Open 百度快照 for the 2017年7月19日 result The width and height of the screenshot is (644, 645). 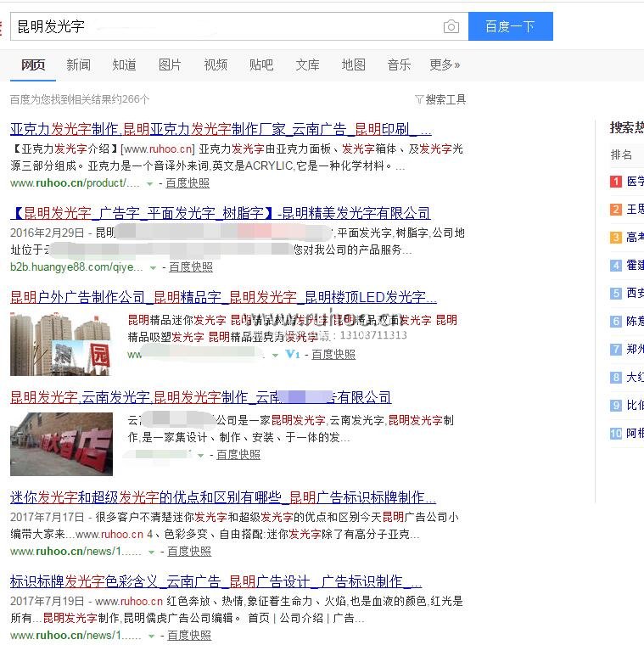189,635
